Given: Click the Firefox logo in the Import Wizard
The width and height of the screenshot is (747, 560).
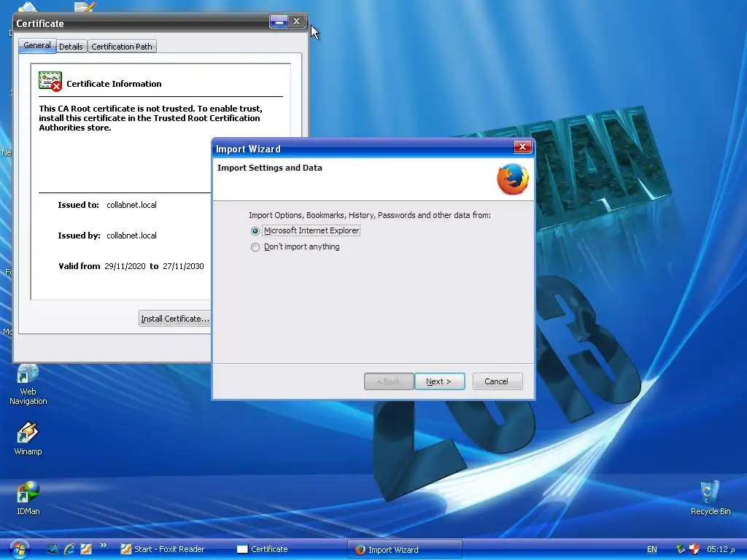Looking at the screenshot, I should click(x=513, y=179).
